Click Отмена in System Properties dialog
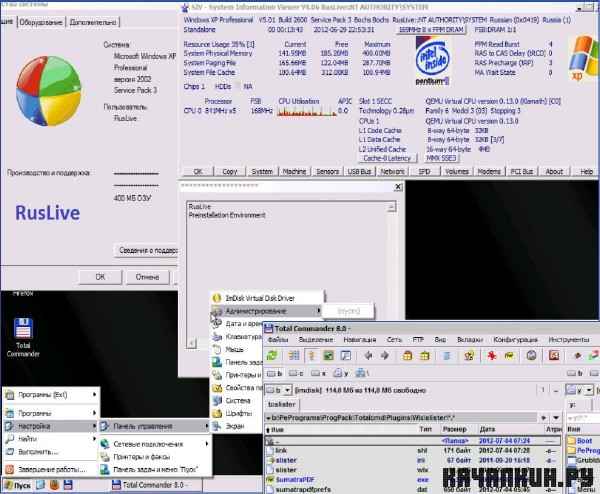The height and width of the screenshot is (494, 600). click(x=147, y=277)
